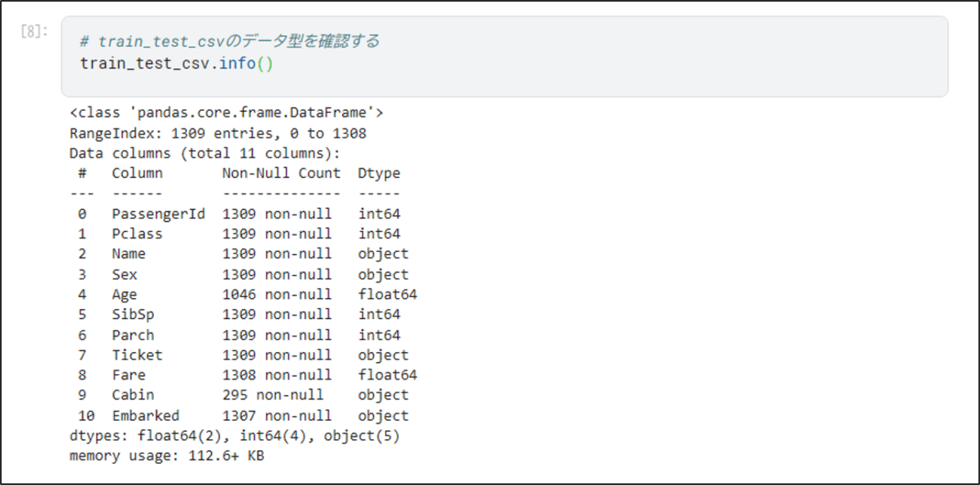Click the Fare column name

click(x=129, y=375)
